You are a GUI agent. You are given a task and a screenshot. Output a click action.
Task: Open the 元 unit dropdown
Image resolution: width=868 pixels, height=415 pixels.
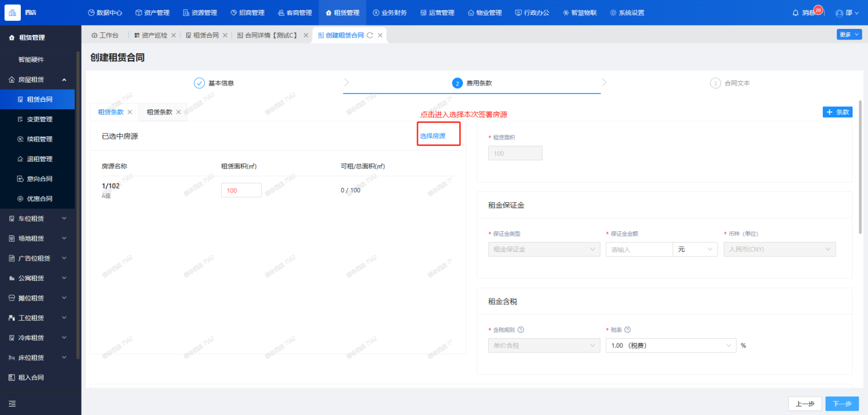coord(695,250)
